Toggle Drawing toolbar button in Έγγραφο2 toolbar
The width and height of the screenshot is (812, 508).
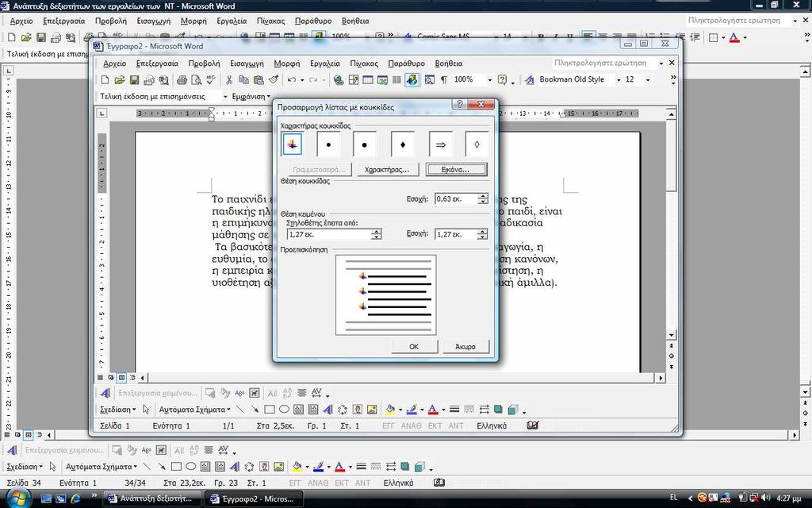click(x=412, y=80)
